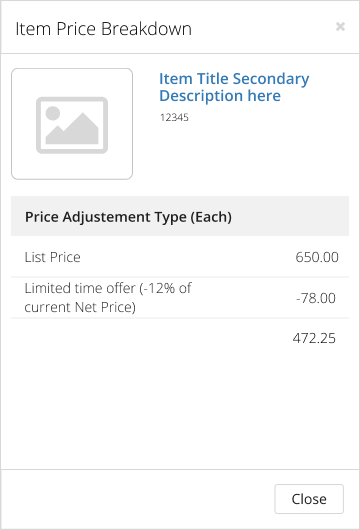
Task: Click the '(Each)' text in header
Action: [211, 217]
